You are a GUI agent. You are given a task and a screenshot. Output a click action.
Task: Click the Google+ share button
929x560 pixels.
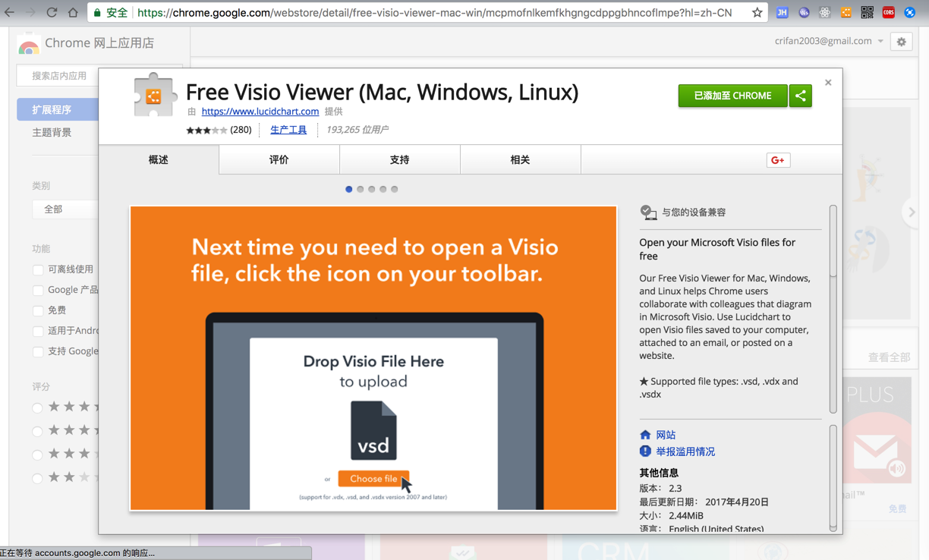point(778,160)
